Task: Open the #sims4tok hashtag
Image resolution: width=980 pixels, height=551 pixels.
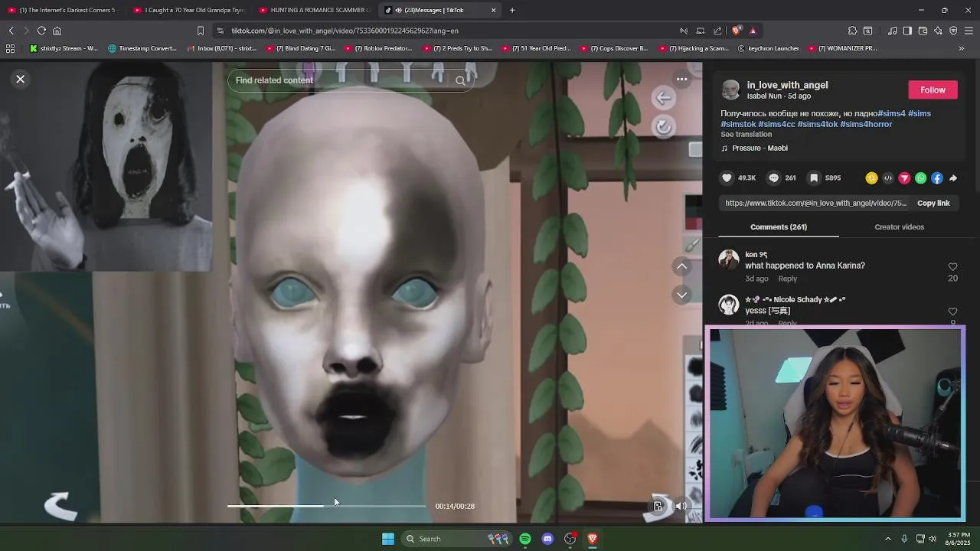Action: click(818, 124)
